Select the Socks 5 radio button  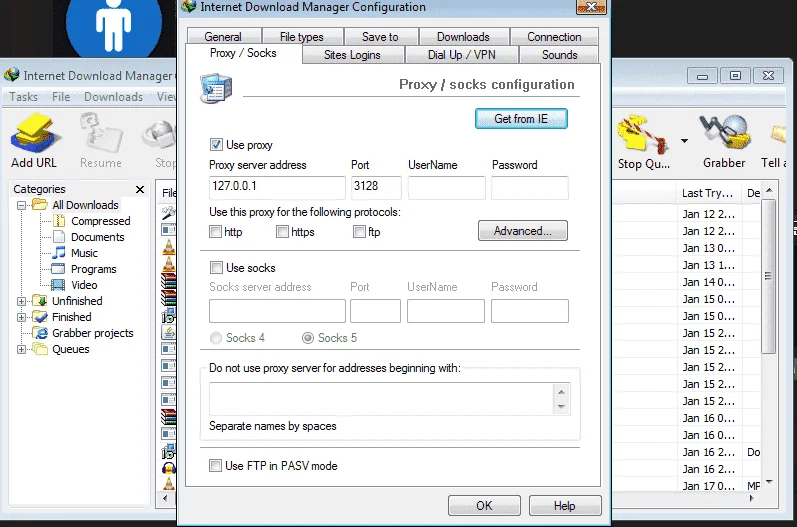click(x=308, y=338)
